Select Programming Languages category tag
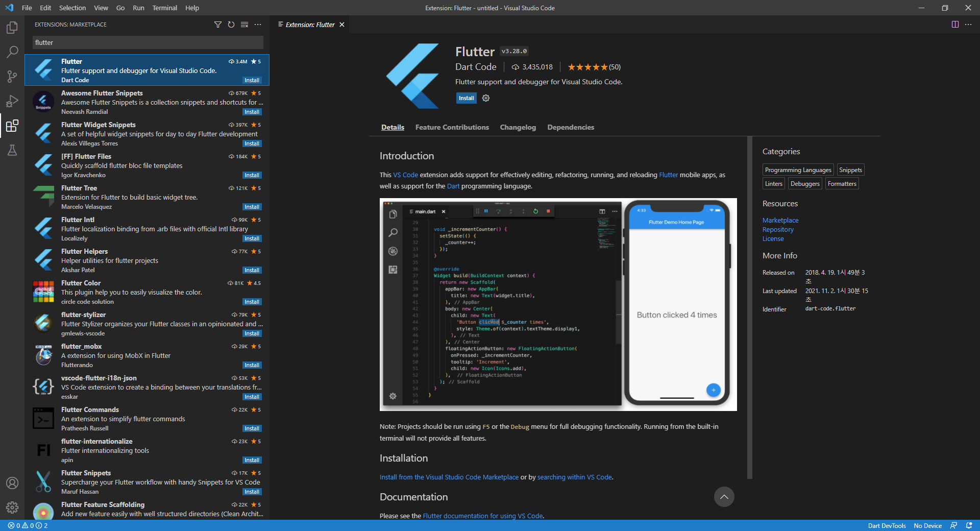980x531 pixels. pos(798,170)
